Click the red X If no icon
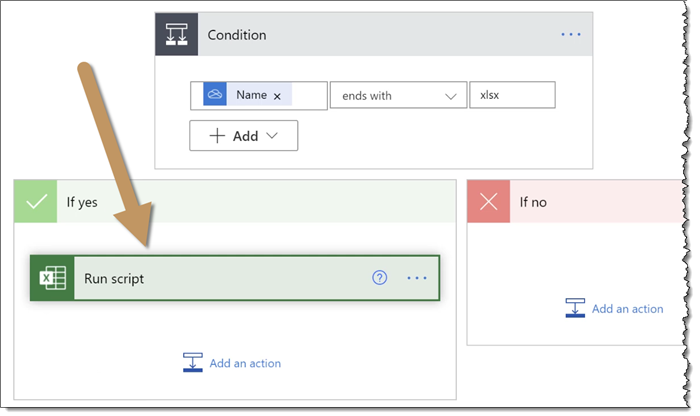The image size is (700, 416). point(489,202)
